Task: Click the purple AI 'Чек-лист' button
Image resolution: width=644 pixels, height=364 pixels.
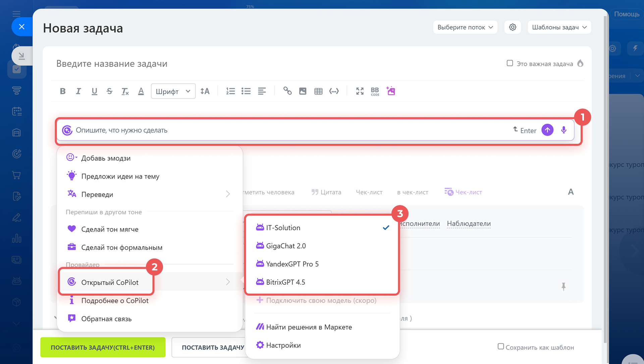Action: [x=463, y=192]
